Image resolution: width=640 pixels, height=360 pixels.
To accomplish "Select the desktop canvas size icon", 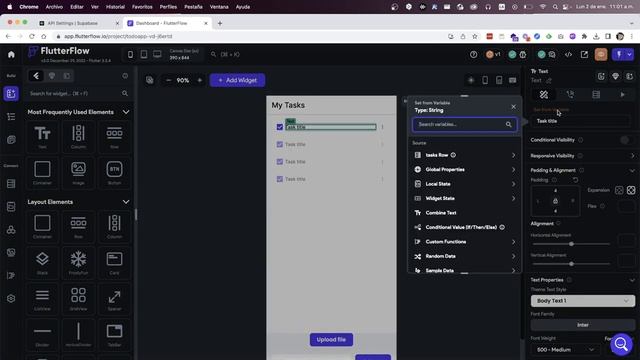I will click(157, 54).
